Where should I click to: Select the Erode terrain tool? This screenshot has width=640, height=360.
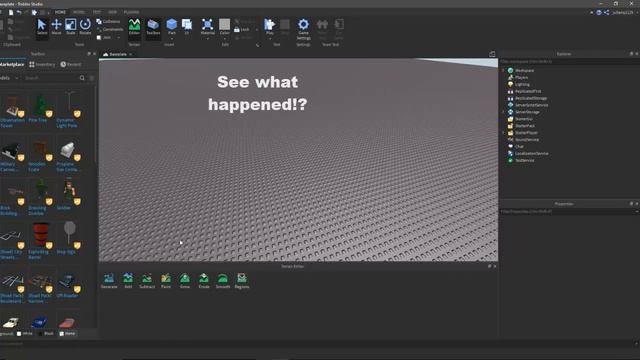[x=204, y=281]
